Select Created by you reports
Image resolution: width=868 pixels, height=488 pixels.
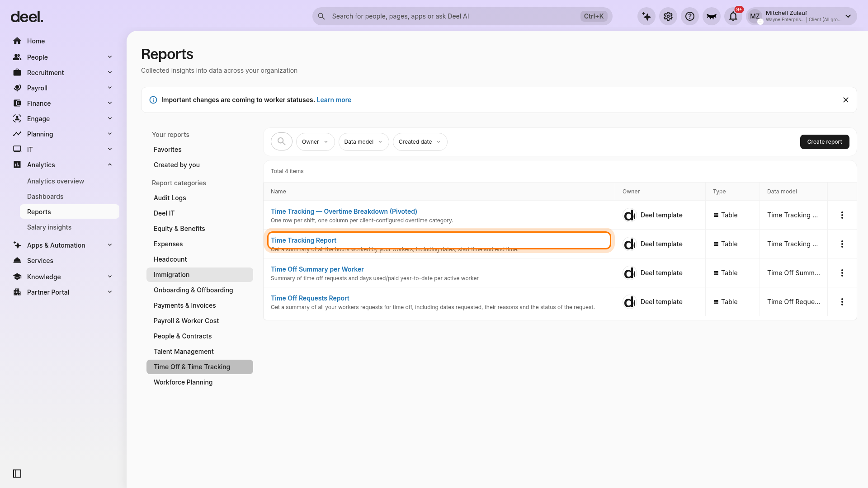point(199,165)
